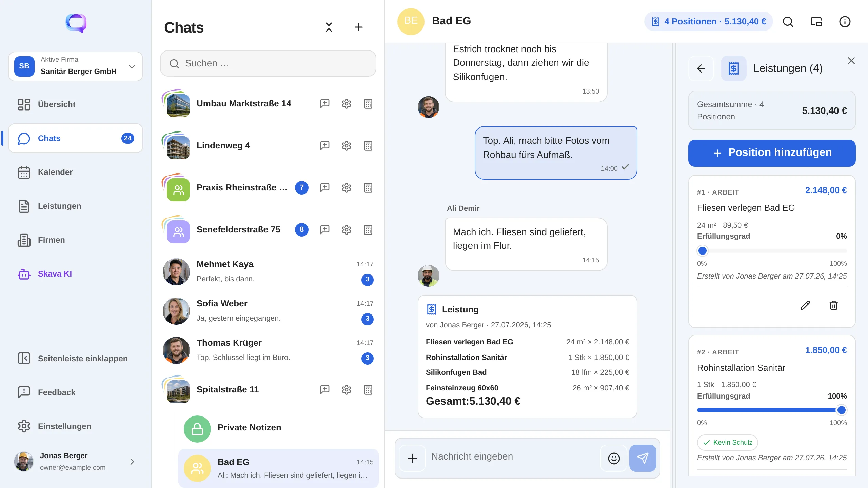Click the Nachricht eingeben message field

click(x=512, y=457)
